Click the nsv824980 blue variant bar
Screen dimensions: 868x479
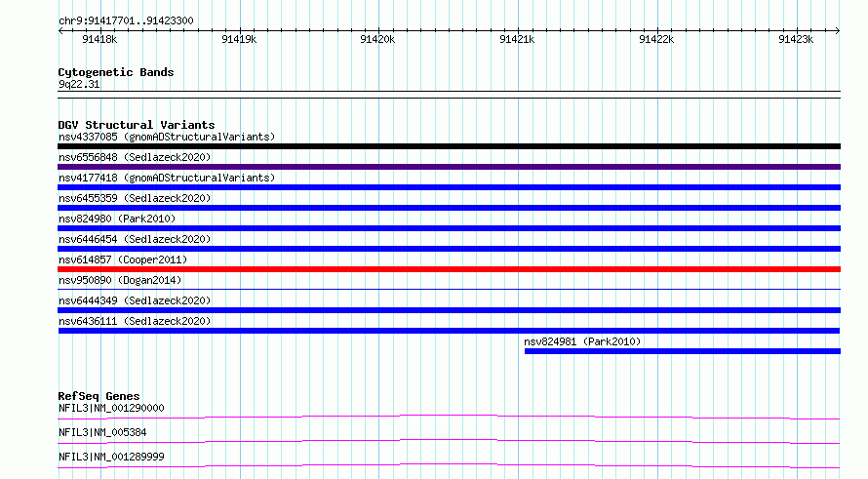point(449,228)
